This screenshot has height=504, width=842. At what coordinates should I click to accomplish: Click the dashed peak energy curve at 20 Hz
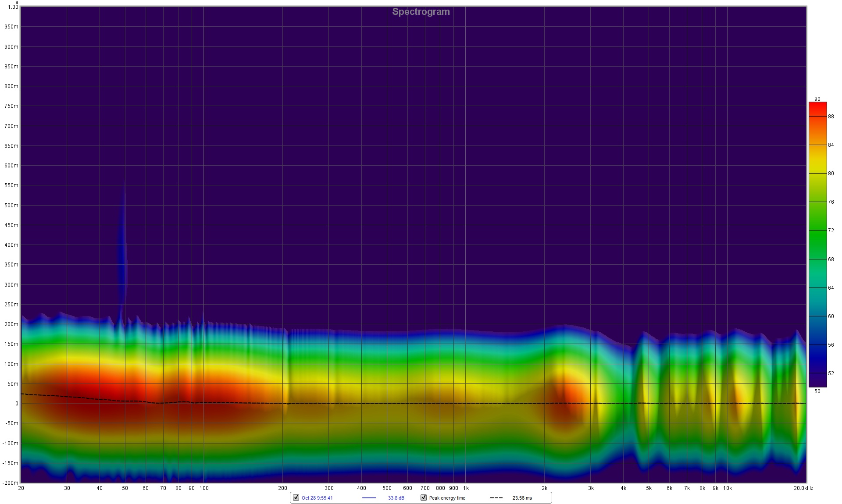pos(23,394)
